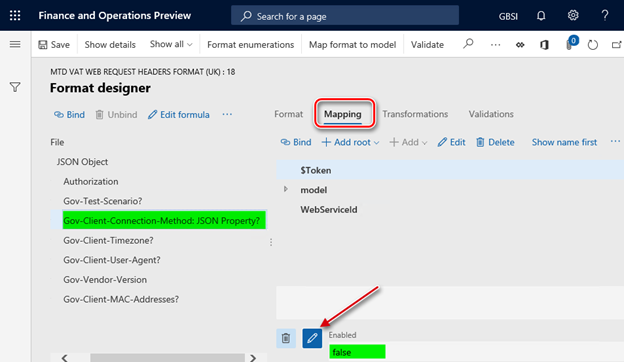Select Gov-Client-Timezone? in the format tree
This screenshot has width=624, height=362.
tap(108, 240)
